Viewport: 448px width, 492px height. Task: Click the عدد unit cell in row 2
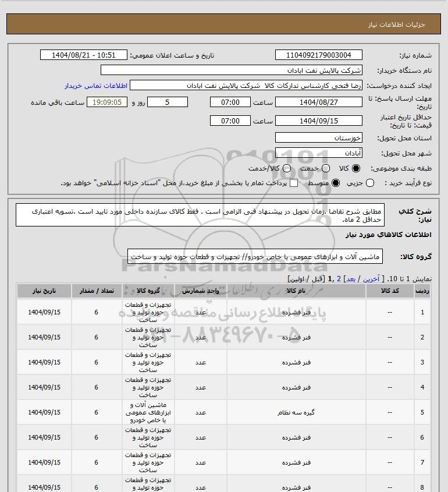(201, 337)
